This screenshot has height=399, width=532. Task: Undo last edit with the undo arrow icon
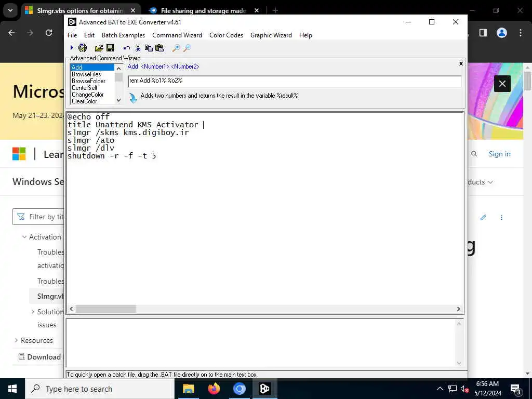127,48
